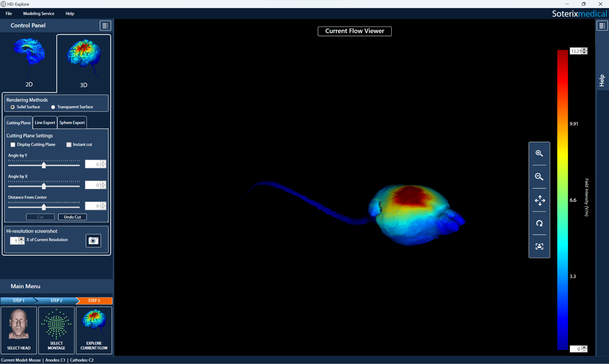Switch to 3D brain view thumbnail
Screen dimensions: 609x364
tap(84, 63)
